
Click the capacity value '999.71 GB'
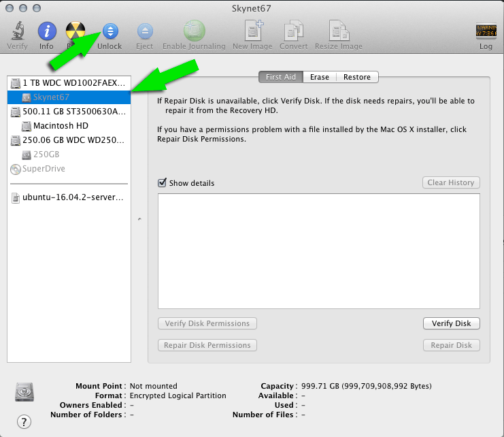click(x=320, y=386)
